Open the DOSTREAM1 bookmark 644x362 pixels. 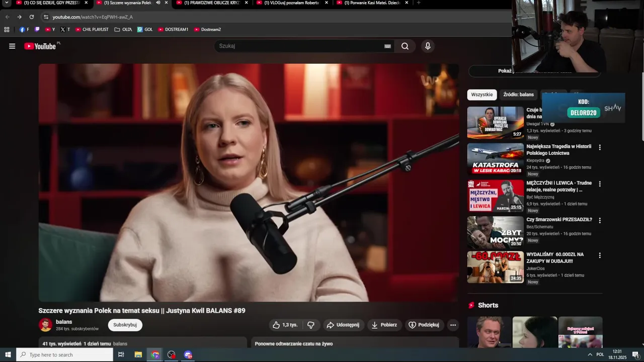tap(173, 30)
